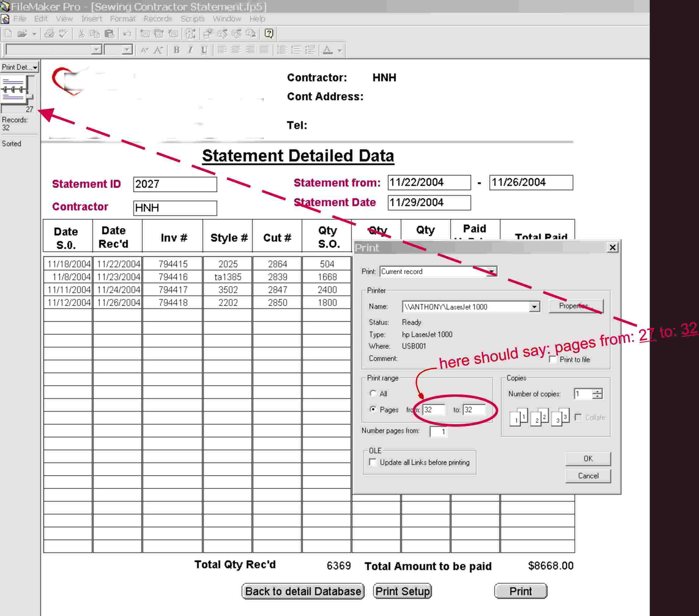Click the Help question mark icon
Viewport: 699px width, 616px height.
pyautogui.click(x=269, y=34)
